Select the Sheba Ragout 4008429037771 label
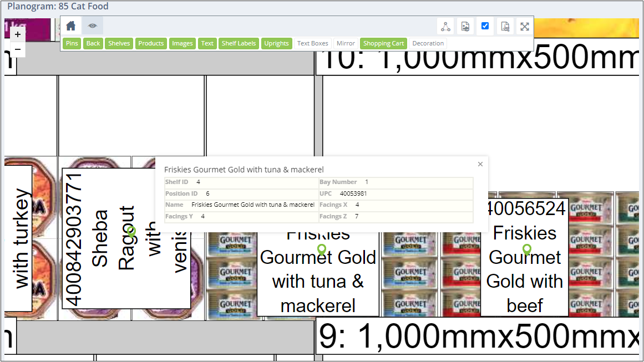 coord(126,238)
